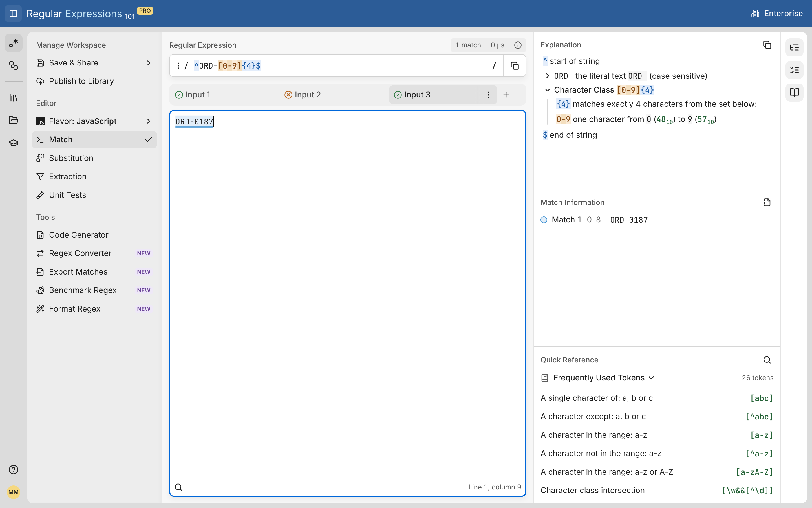
Task: Open the book reference panel icon
Action: pyautogui.click(x=794, y=92)
